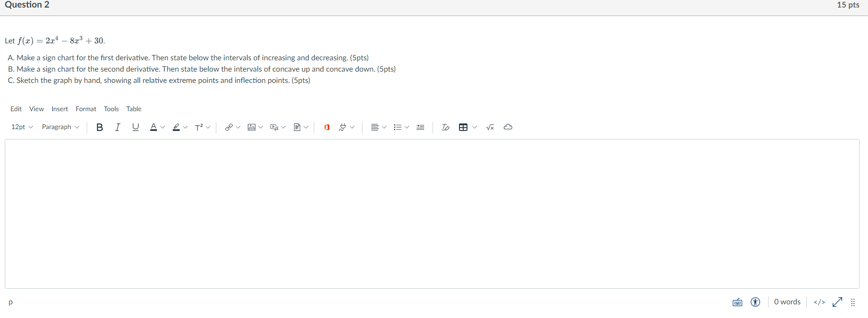Viewport: 868px width, 318px height.
Task: Toggle underline formatting
Action: click(136, 127)
